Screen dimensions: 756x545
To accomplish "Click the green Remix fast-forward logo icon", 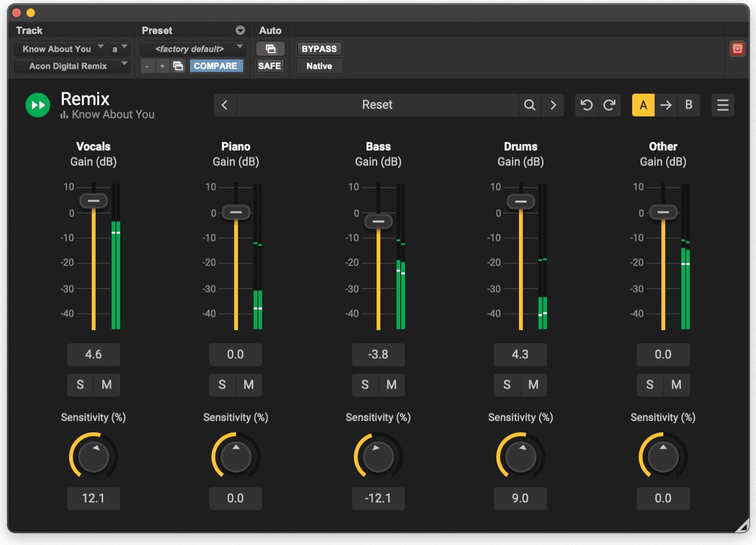I will [x=38, y=105].
